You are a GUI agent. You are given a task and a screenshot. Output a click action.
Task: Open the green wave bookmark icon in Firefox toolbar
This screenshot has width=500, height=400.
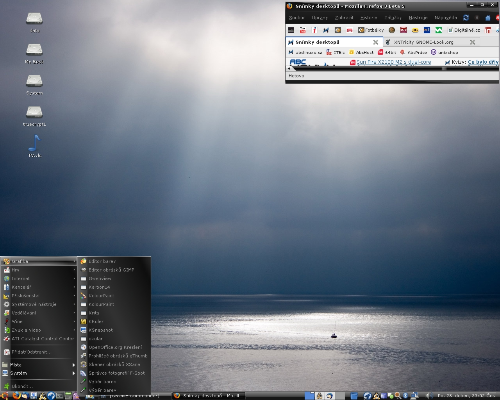tap(438, 30)
